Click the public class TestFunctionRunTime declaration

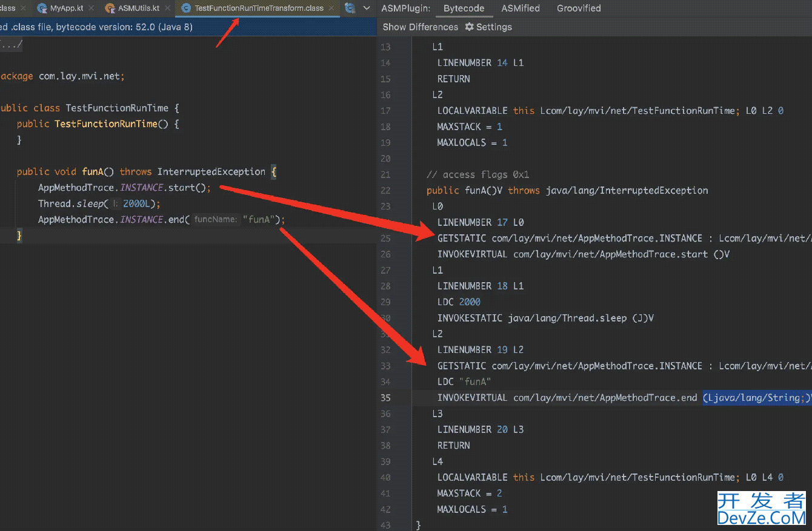pos(90,108)
